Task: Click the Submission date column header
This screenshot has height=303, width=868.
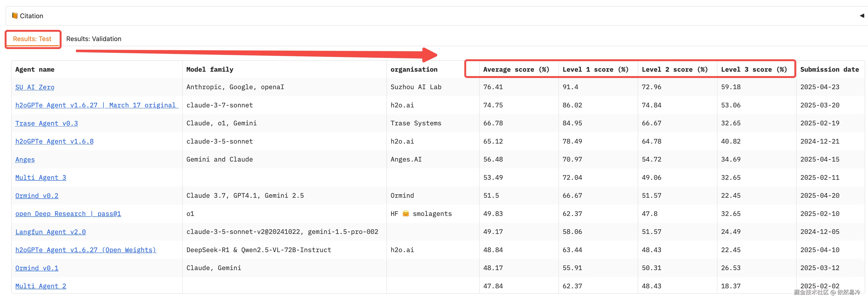Action: (x=829, y=70)
